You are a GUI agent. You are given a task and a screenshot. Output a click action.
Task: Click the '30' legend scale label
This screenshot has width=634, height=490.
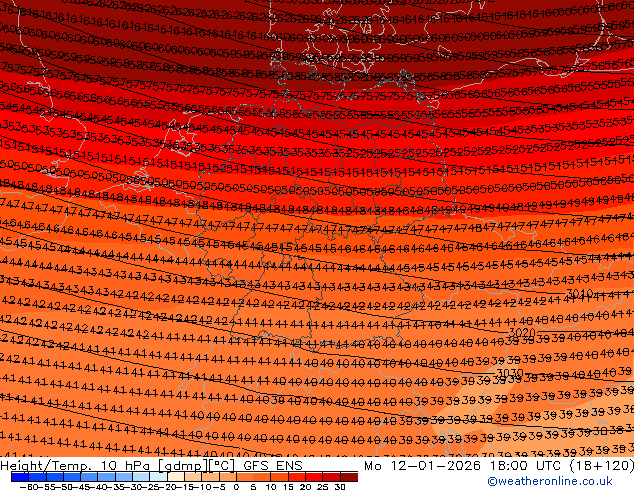(340, 487)
